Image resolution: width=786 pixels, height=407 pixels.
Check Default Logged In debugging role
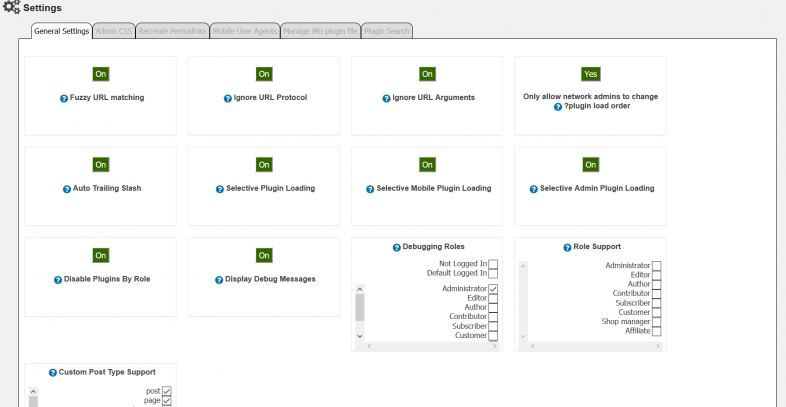[x=493, y=274]
